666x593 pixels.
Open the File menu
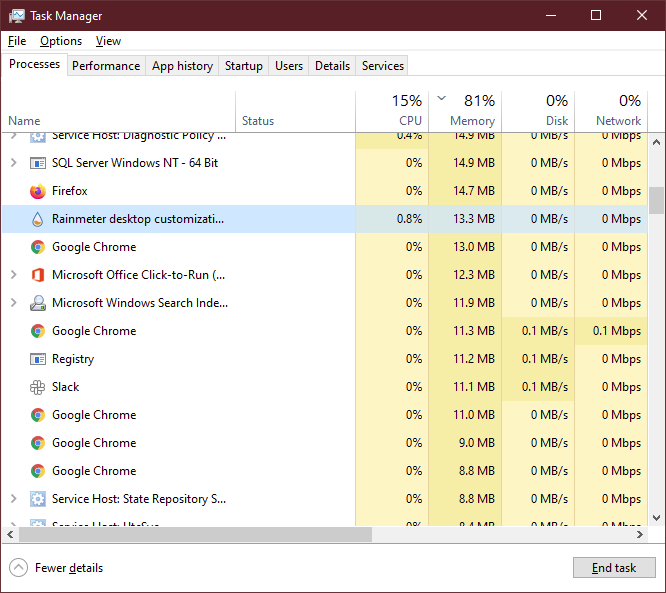(x=17, y=41)
